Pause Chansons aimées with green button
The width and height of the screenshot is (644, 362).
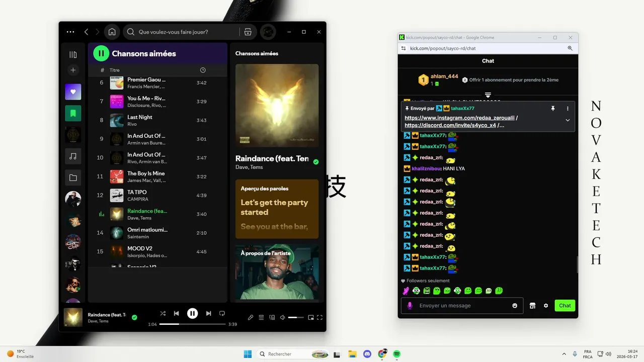[x=101, y=53]
